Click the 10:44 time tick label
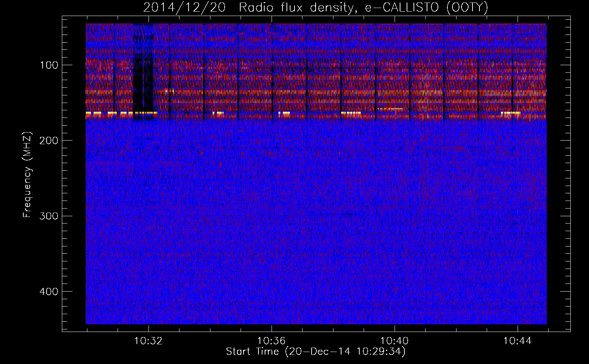Screen dimensions: 589x364 coord(518,341)
